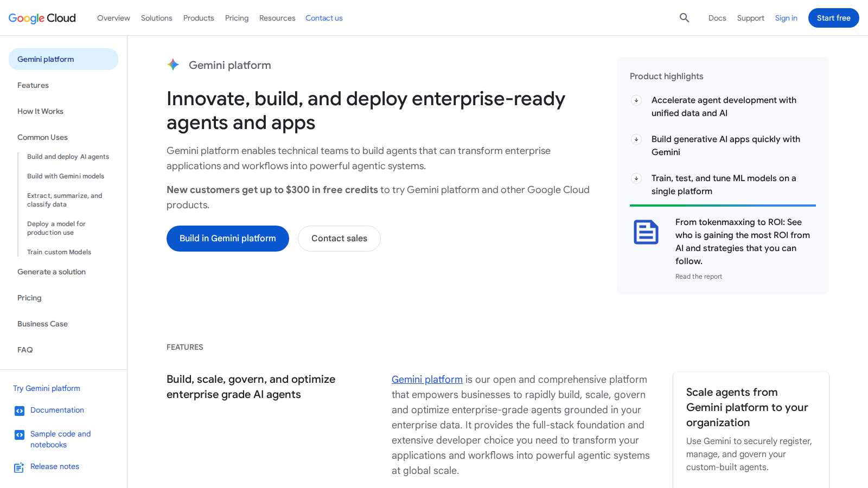Screen dimensions: 868x488
Task: Click the Contact sales button
Action: (x=339, y=239)
